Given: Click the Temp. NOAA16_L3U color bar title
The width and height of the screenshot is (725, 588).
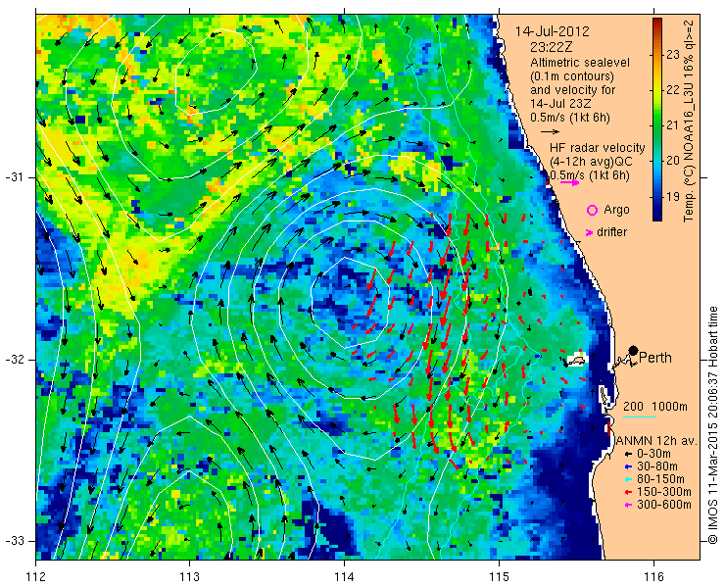Looking at the screenshot, I should (689, 120).
